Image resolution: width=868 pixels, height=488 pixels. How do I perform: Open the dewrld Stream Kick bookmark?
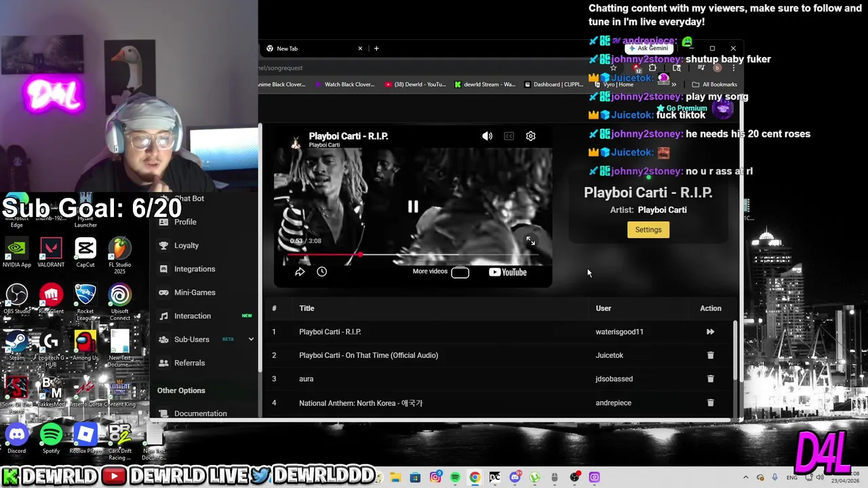(x=485, y=85)
